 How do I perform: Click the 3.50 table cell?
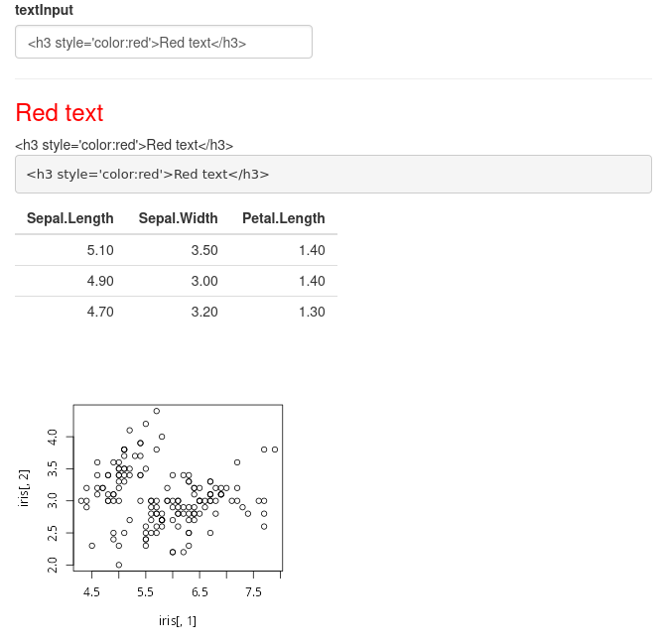pyautogui.click(x=204, y=250)
